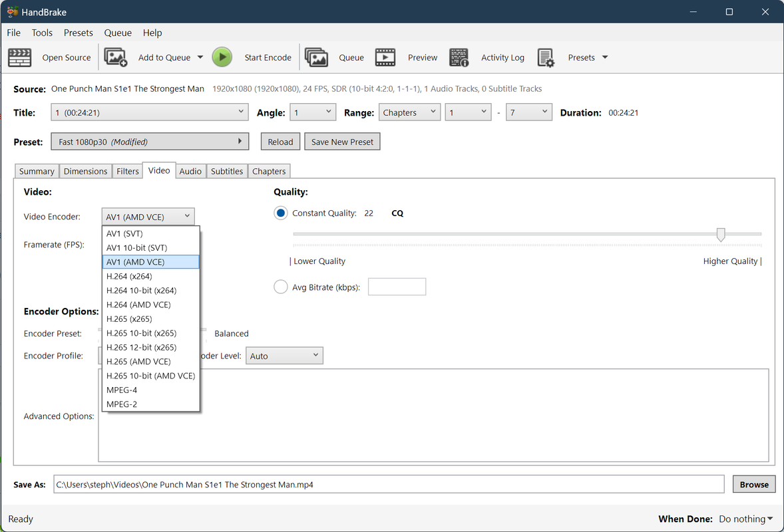This screenshot has width=784, height=532.
Task: Select the Constant Quality radio button
Action: tap(281, 213)
